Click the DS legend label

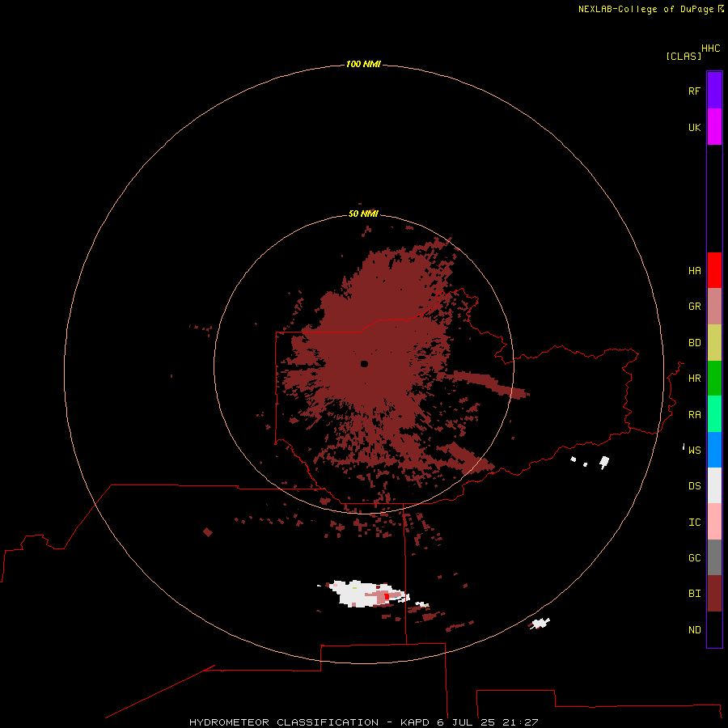[694, 485]
